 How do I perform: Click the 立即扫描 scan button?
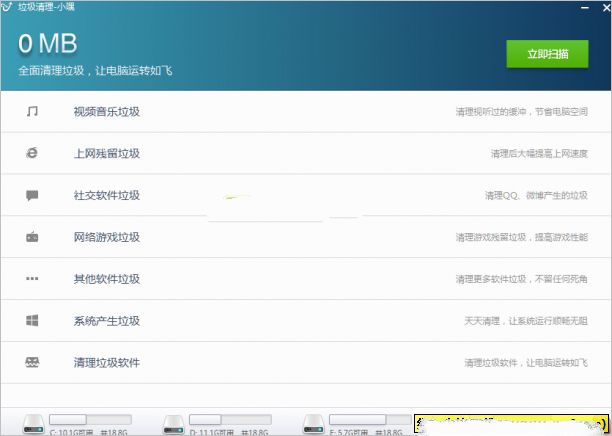pos(547,54)
